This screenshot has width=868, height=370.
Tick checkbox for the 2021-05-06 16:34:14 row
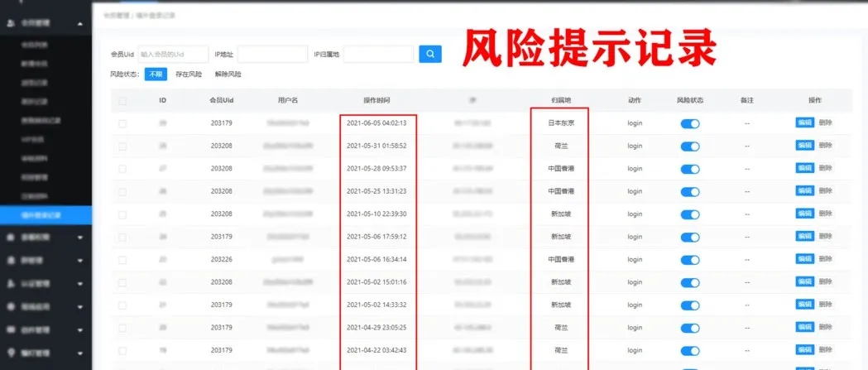pyautogui.click(x=122, y=260)
